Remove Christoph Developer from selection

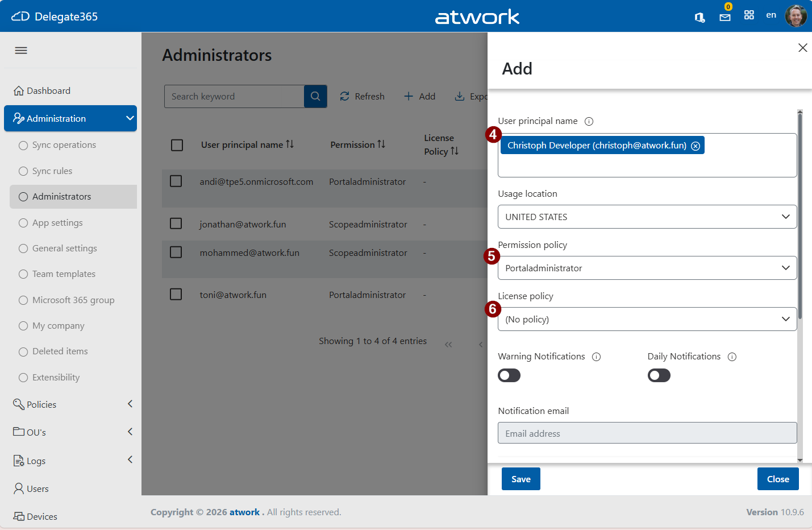[696, 146]
